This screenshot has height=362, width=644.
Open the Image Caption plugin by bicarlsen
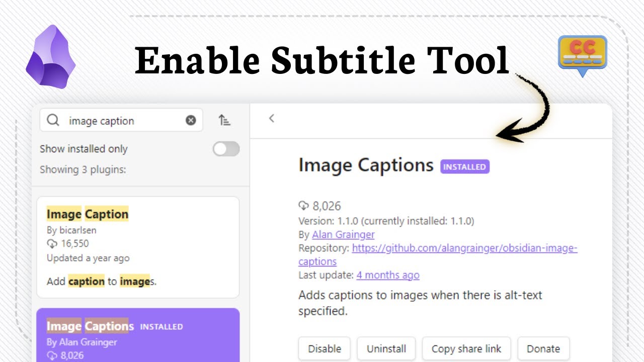coord(138,247)
